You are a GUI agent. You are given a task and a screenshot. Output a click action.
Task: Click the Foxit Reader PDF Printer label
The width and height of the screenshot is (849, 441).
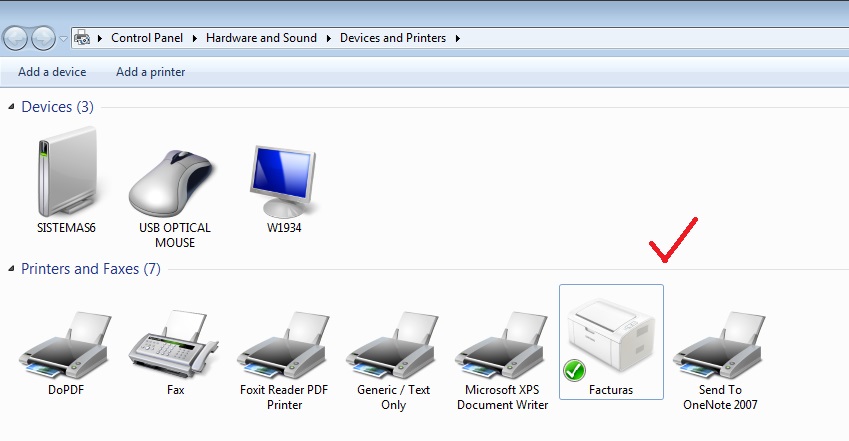tap(284, 397)
